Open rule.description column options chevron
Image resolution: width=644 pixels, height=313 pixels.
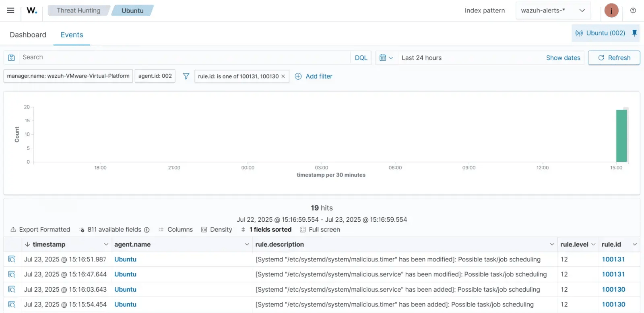[552, 244]
